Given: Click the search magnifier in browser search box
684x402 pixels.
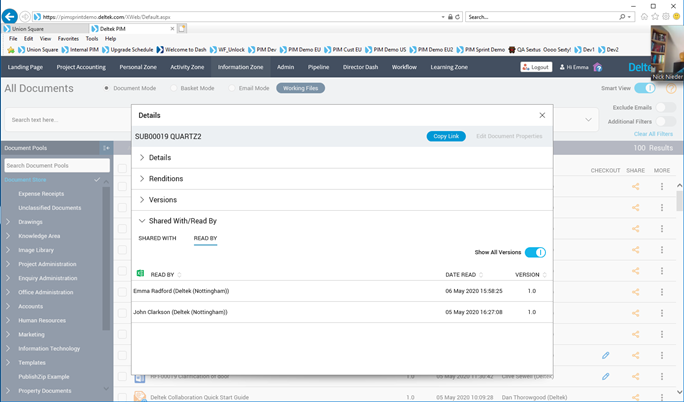Looking at the screenshot, I should click(622, 17).
